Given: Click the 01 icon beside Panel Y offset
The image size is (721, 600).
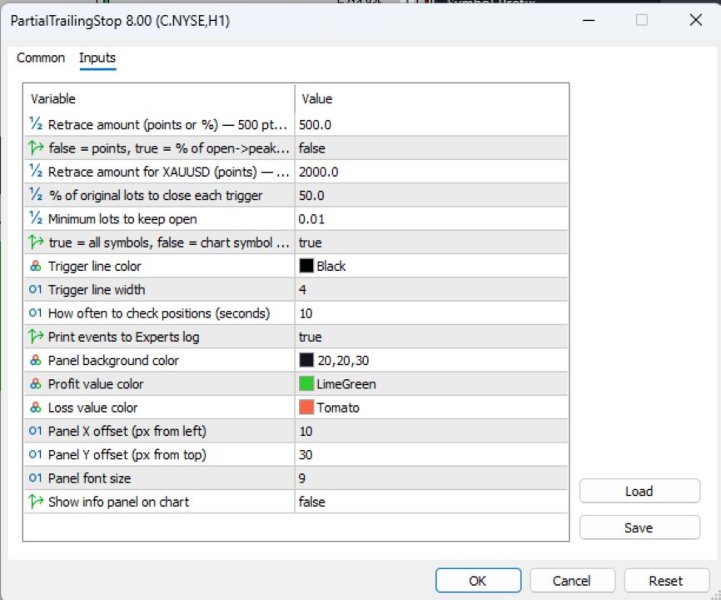Looking at the screenshot, I should click(35, 454).
